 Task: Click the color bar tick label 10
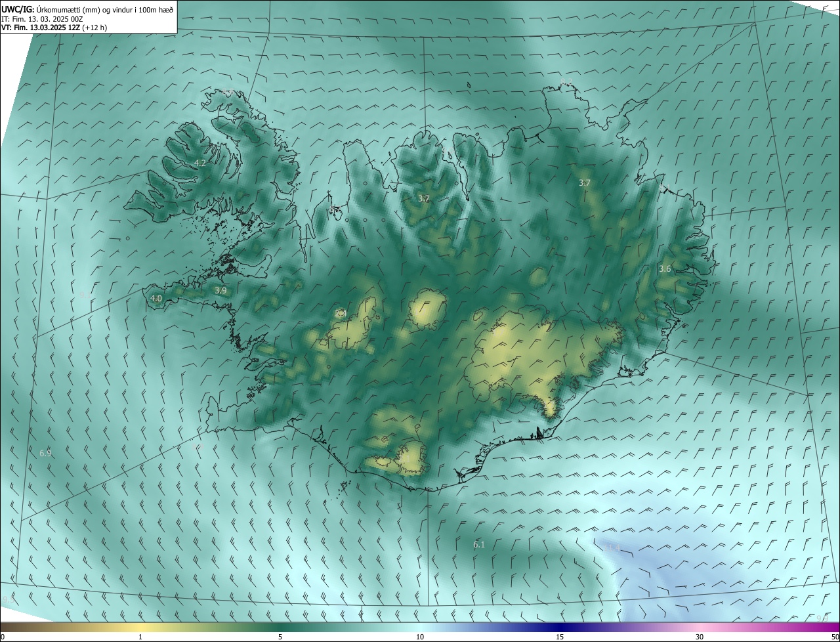tap(420, 637)
